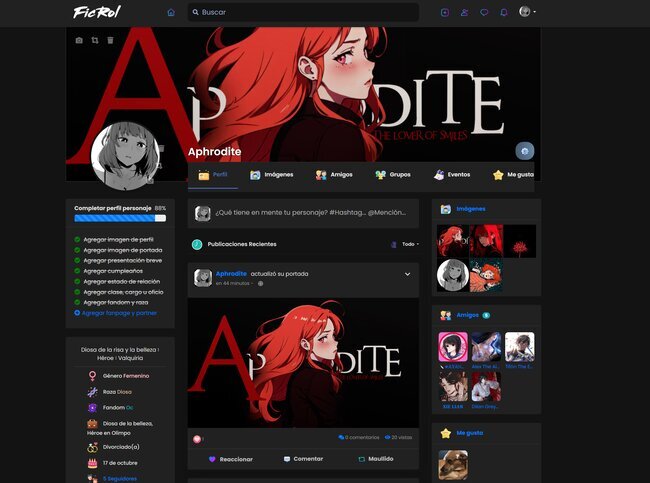Viewport: 650px width, 483px height.
Task: Open the XIE LIAN friend avatar
Action: pyautogui.click(x=453, y=386)
